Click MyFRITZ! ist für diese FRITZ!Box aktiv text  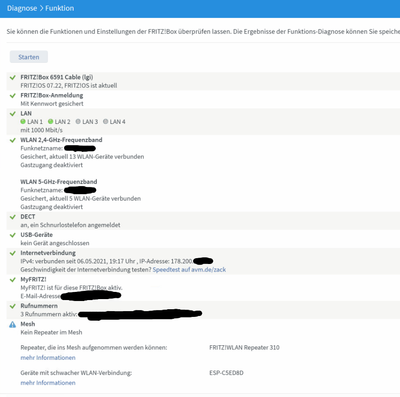click(x=72, y=287)
